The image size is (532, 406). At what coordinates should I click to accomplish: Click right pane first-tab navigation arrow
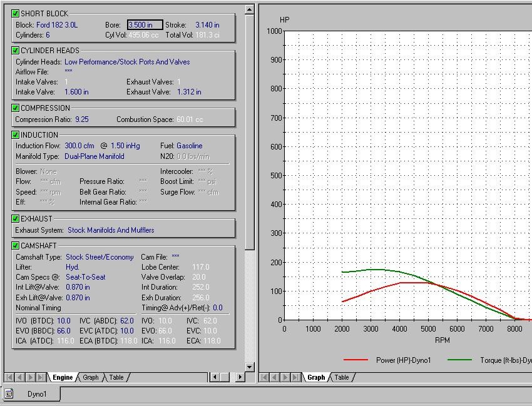click(x=264, y=377)
